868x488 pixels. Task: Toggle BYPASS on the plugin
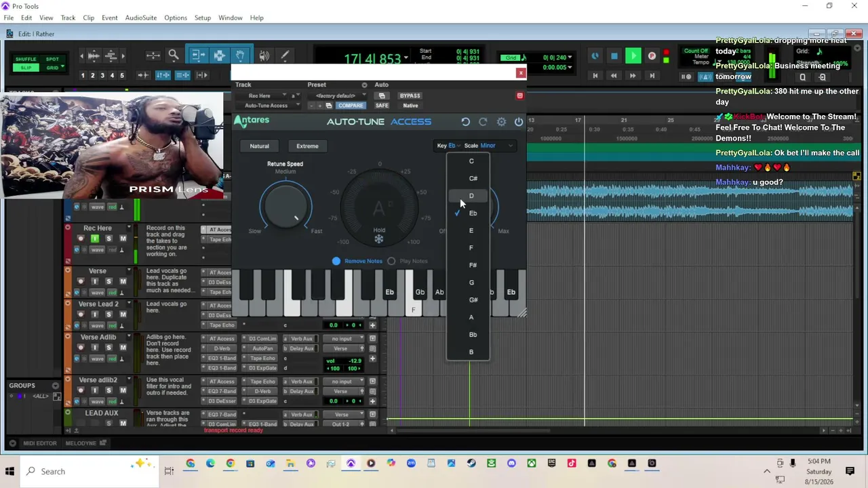pos(410,96)
